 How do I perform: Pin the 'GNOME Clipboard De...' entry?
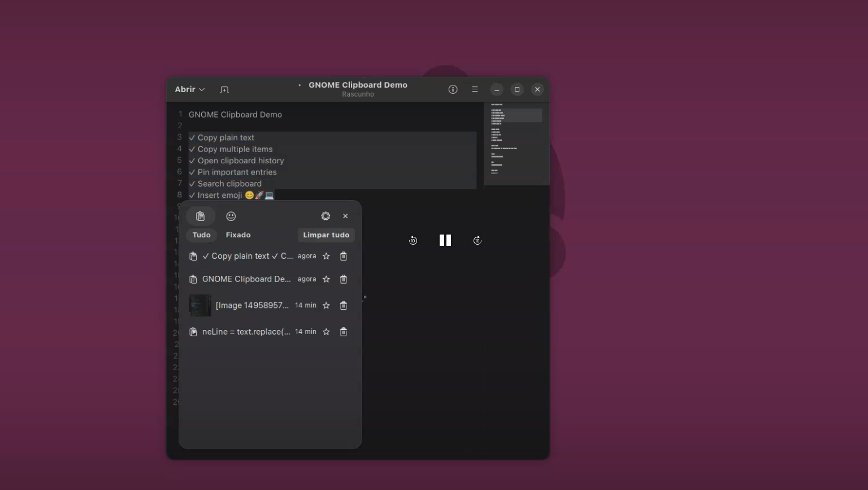click(326, 279)
